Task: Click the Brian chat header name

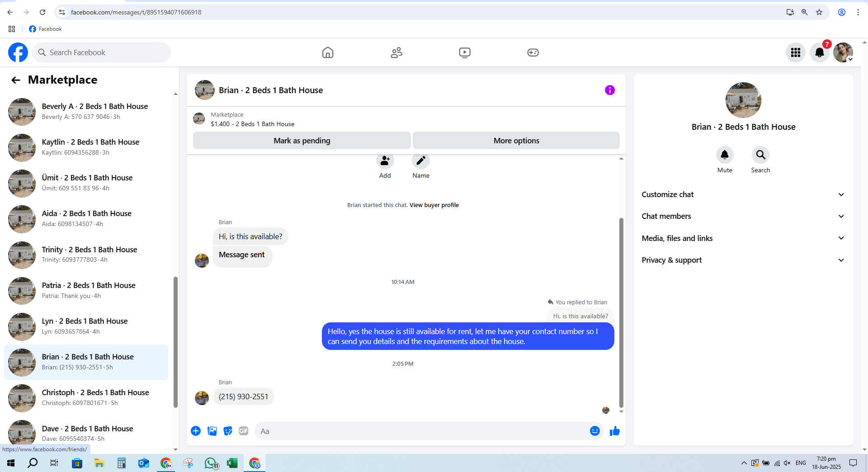Action: 271,90
